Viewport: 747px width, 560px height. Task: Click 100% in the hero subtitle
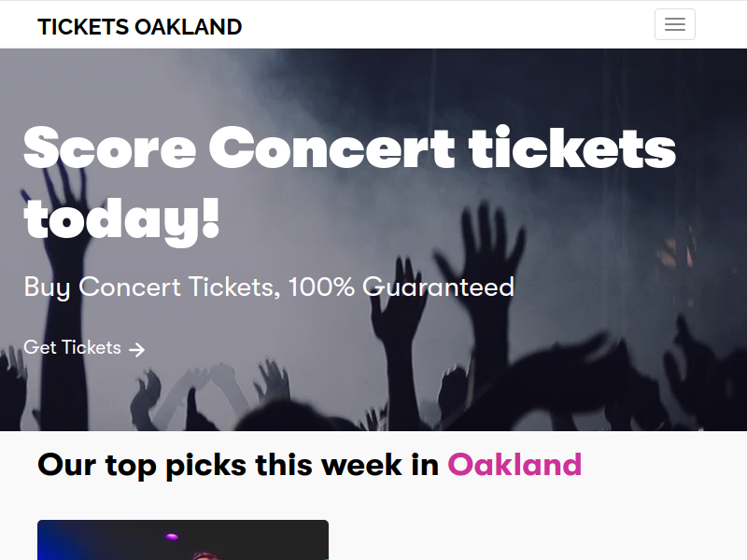321,287
